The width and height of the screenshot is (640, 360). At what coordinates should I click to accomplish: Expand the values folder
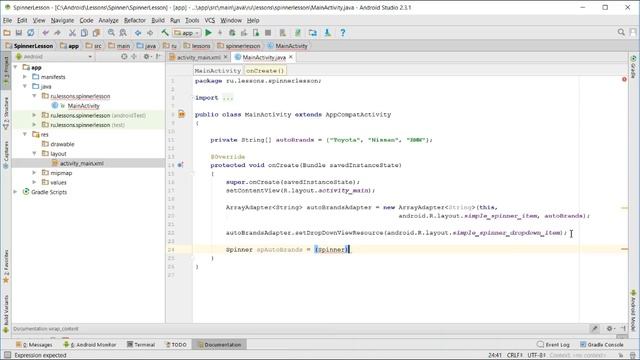pyautogui.click(x=35, y=182)
